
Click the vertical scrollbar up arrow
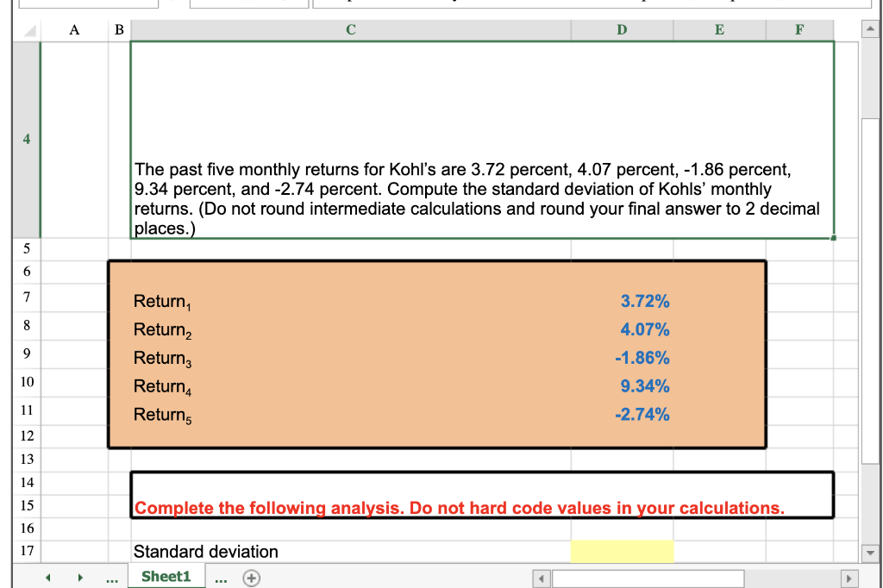(870, 29)
